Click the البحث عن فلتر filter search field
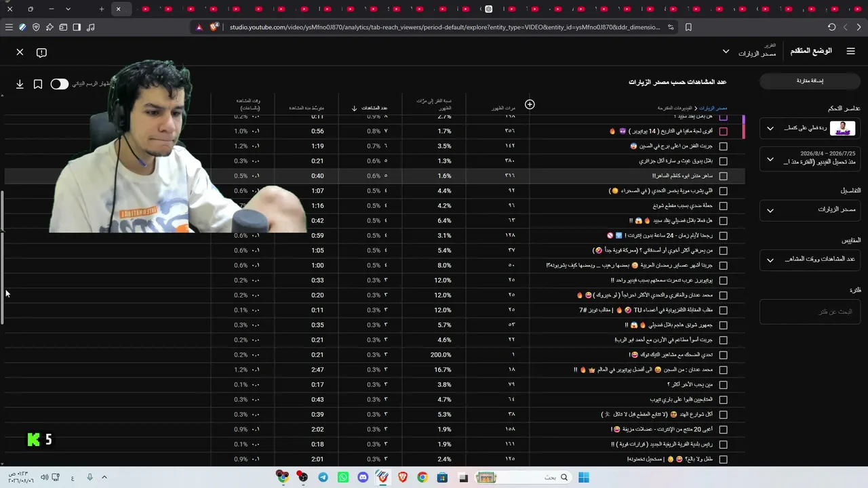Viewport: 868px width, 488px height. tap(810, 312)
